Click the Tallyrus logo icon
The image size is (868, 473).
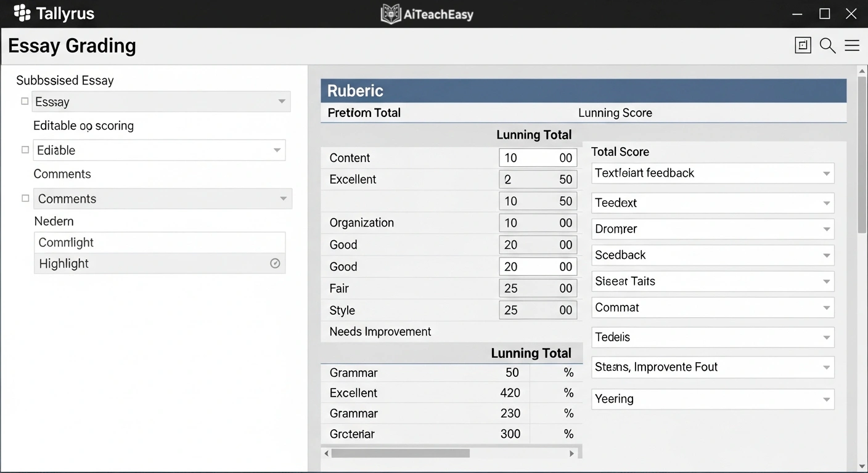click(21, 13)
